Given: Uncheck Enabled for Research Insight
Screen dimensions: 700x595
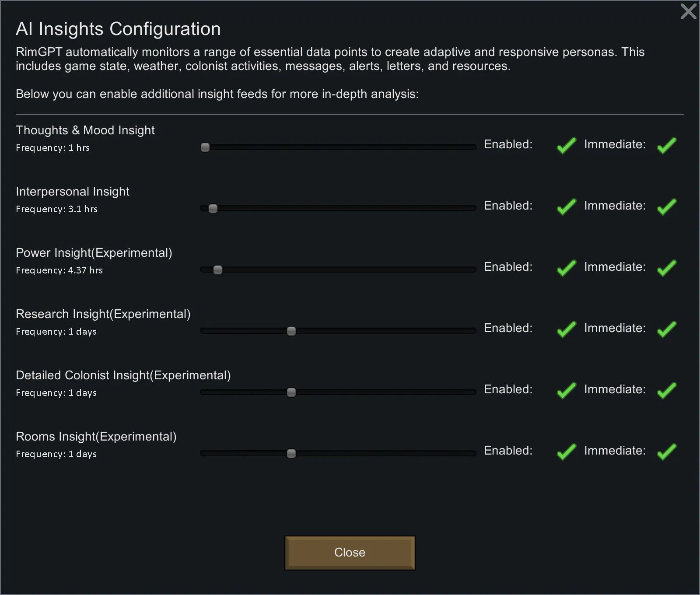Looking at the screenshot, I should point(566,329).
